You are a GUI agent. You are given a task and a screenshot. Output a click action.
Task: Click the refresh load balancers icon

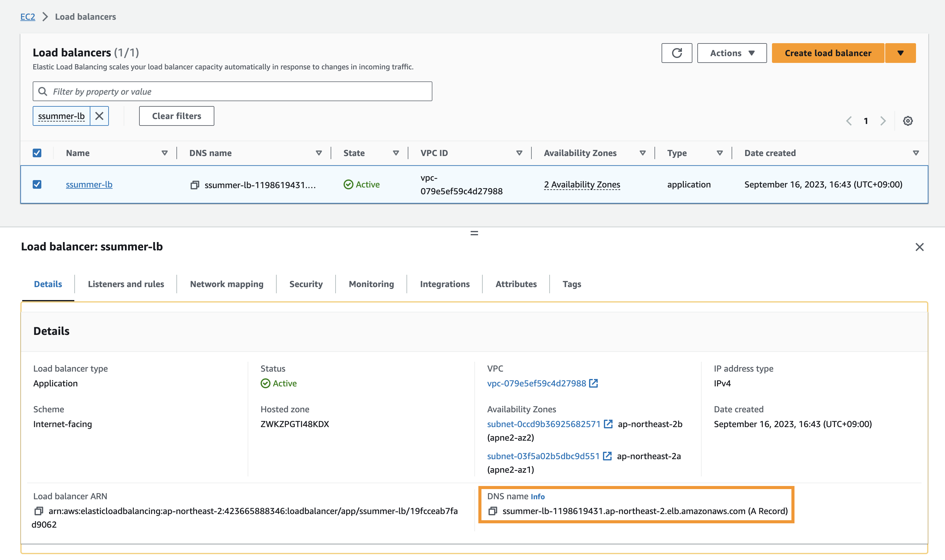pyautogui.click(x=676, y=53)
